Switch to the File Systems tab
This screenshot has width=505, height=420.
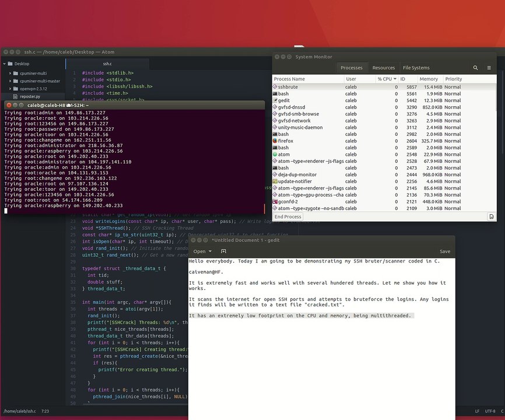pos(416,68)
